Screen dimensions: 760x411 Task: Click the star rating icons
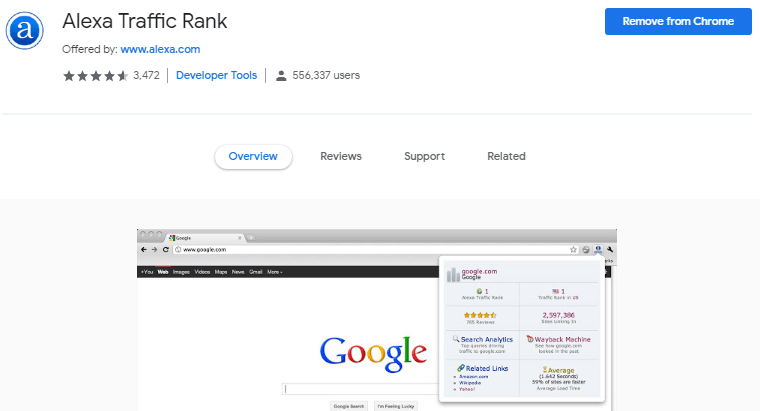click(95, 76)
